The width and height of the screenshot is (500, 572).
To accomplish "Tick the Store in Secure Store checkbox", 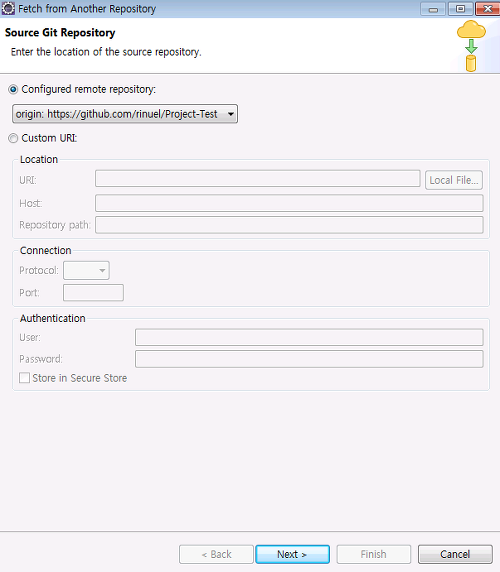I will [x=24, y=378].
